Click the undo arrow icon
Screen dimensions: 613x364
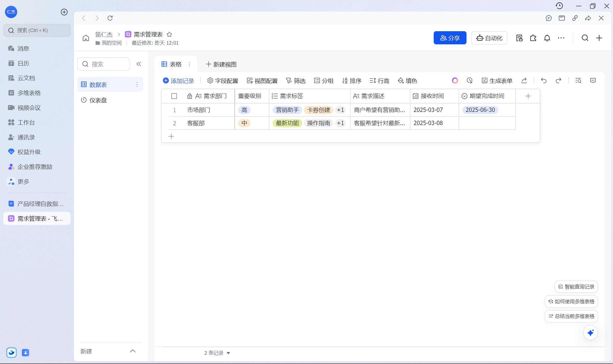point(544,80)
